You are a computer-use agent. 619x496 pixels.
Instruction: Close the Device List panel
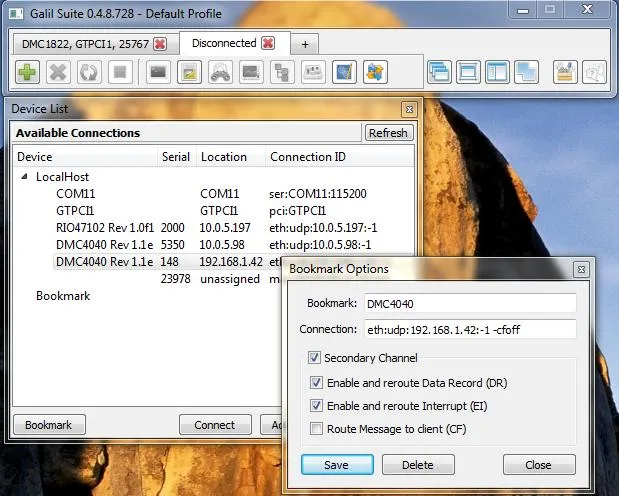click(x=409, y=109)
